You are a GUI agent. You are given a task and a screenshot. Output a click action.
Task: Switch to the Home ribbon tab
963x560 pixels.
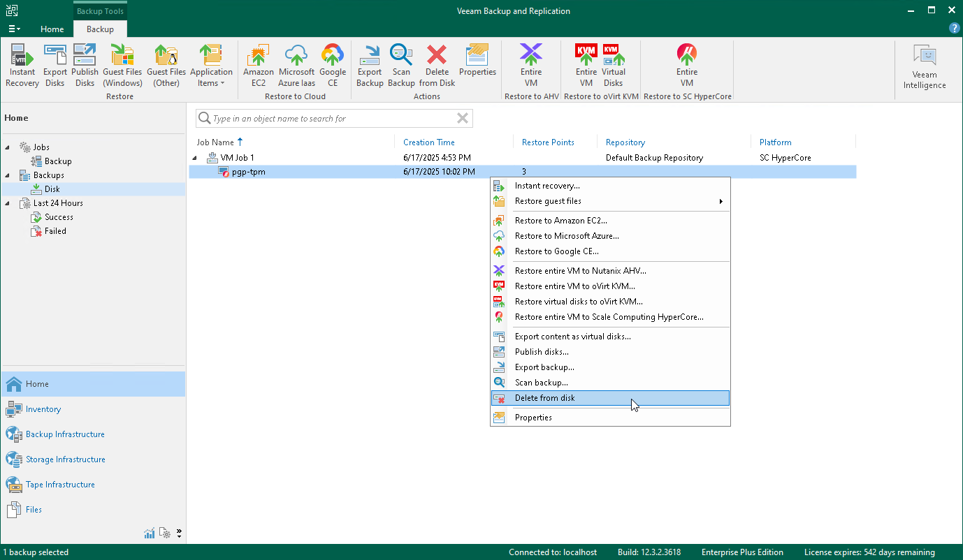(x=52, y=29)
